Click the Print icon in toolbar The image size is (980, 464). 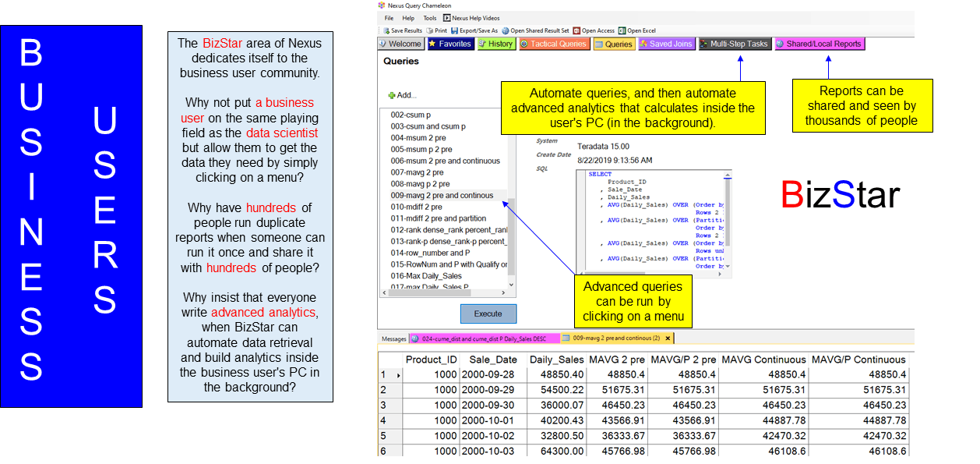429,31
